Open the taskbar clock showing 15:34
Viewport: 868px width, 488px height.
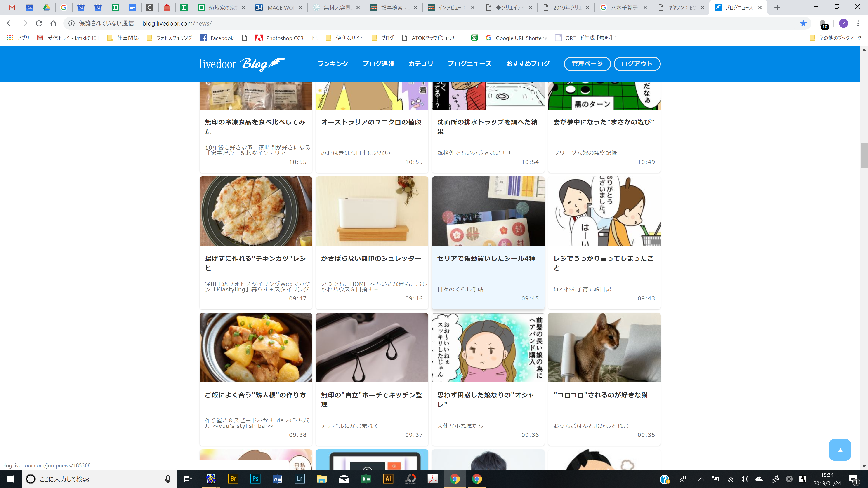tap(827, 479)
